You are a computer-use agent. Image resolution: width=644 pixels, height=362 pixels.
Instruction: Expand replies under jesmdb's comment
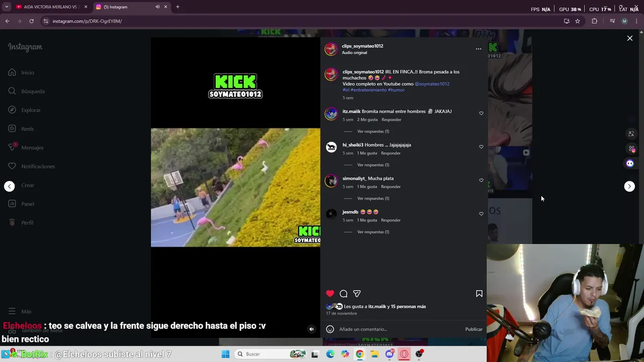pyautogui.click(x=373, y=232)
